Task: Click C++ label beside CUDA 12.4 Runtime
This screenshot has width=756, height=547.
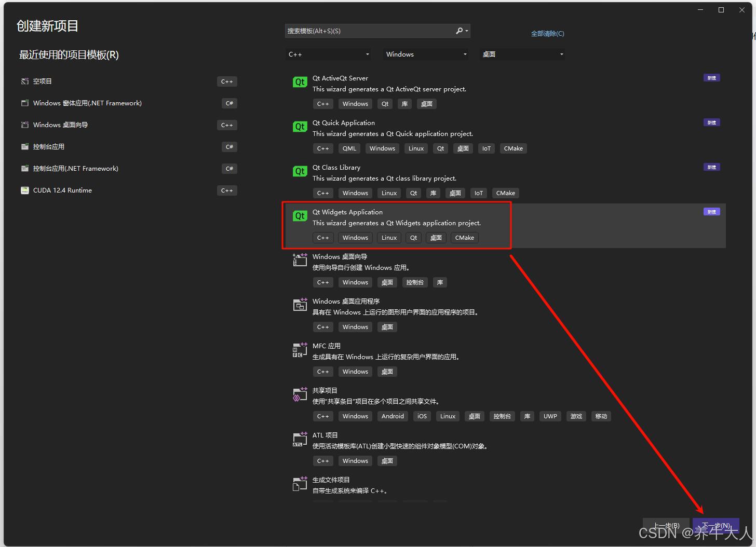Action: coord(227,190)
